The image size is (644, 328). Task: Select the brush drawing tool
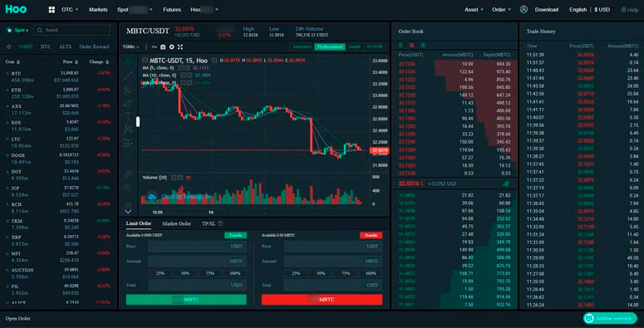128,103
